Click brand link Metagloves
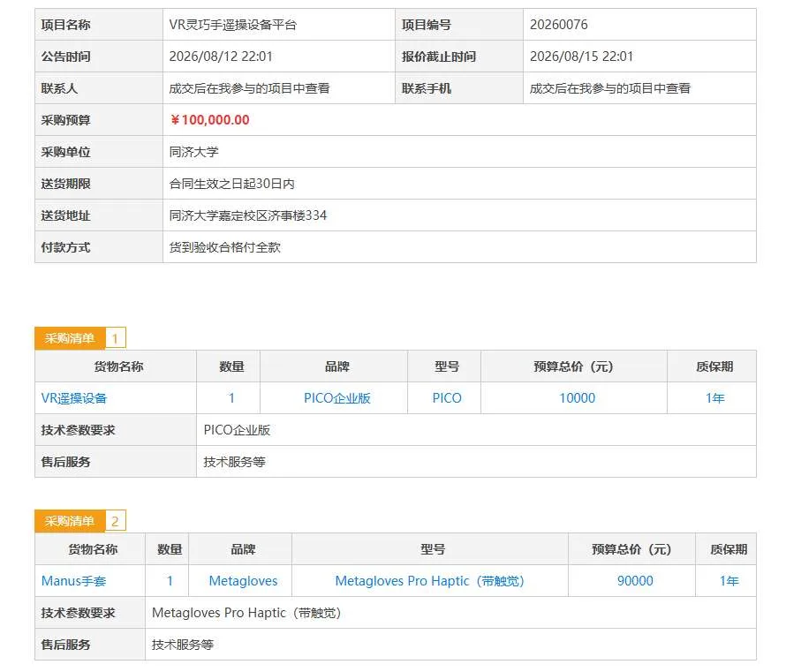 [x=243, y=581]
